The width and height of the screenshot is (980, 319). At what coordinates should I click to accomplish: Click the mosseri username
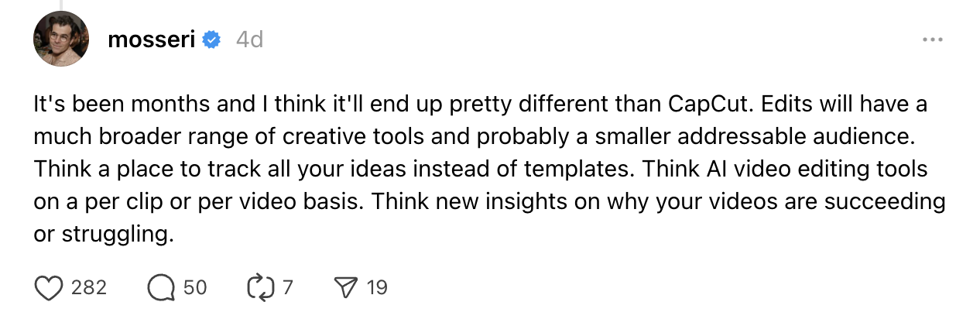coord(152,39)
